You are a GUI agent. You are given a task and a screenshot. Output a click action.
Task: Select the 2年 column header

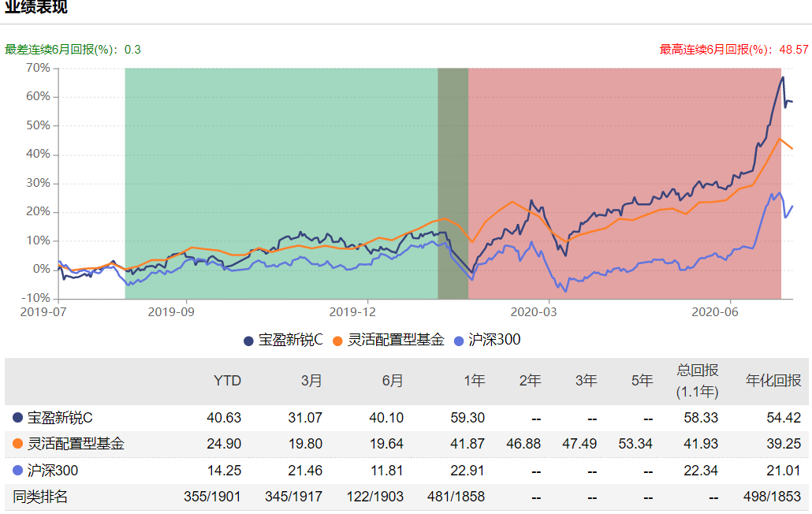coord(531,381)
